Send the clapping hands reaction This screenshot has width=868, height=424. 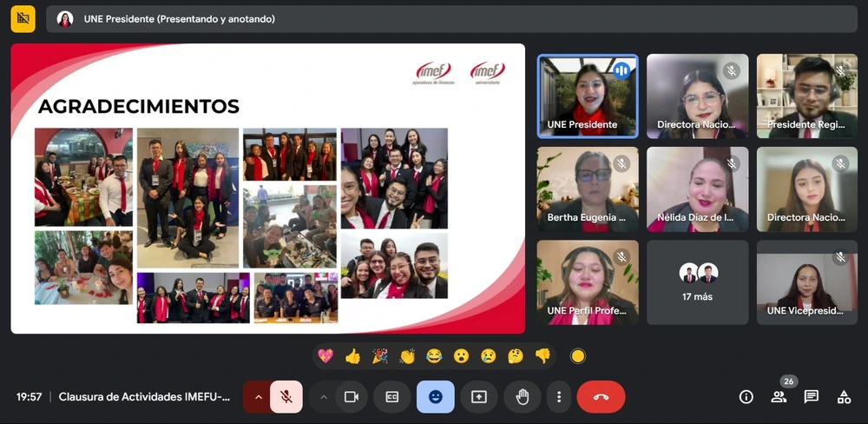[407, 356]
